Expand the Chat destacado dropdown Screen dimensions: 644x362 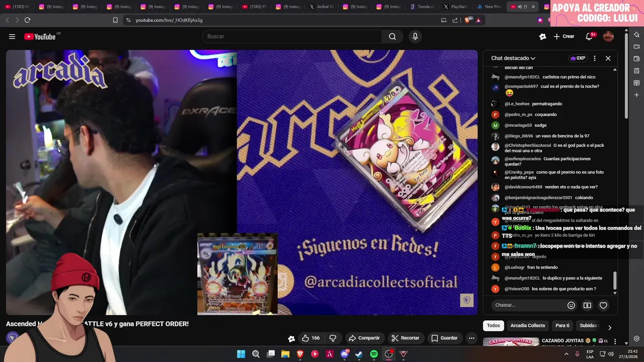(x=513, y=58)
